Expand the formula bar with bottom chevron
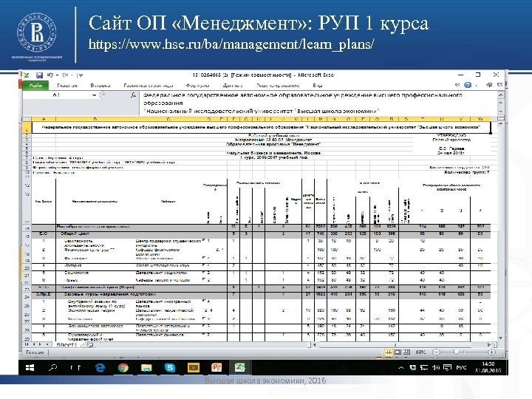Screen dimensions: 532x399 501,112
